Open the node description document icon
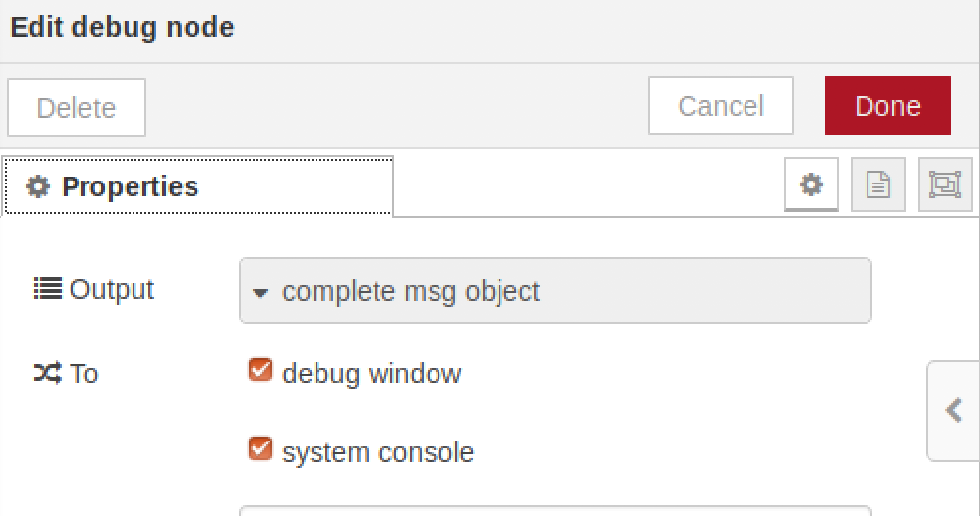This screenshot has height=516, width=980. point(878,185)
